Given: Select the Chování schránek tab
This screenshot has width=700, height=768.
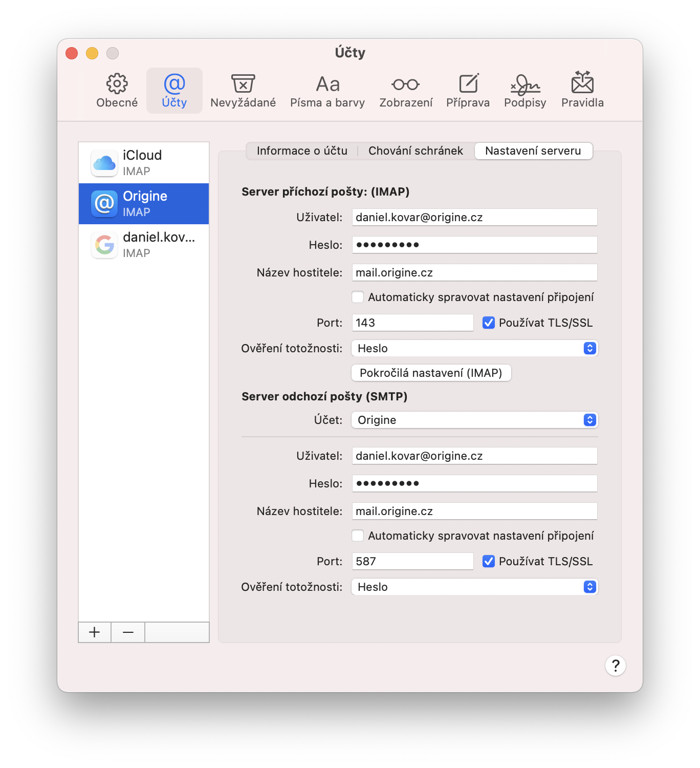Looking at the screenshot, I should 415,151.
